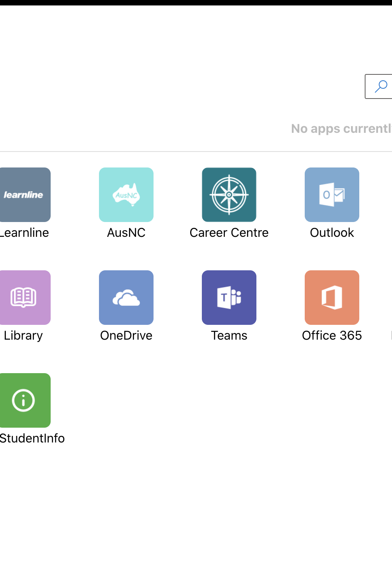Launch the Office 365 icon
The image size is (392, 564).
pyautogui.click(x=332, y=298)
